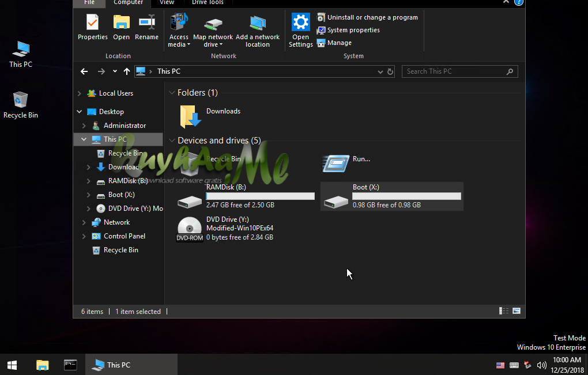Expand Boot (X:) in the navigation pane
The image size is (588, 375).
pyautogui.click(x=89, y=195)
